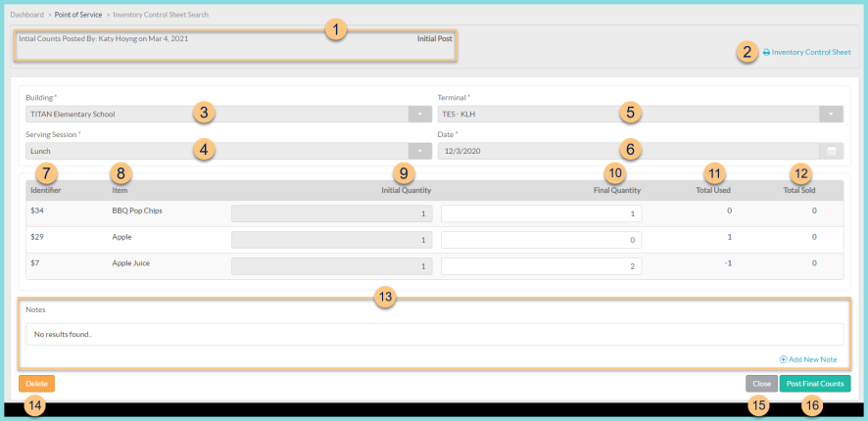Open the Inventory Control Sheet link
868x421 pixels.
[x=811, y=53]
